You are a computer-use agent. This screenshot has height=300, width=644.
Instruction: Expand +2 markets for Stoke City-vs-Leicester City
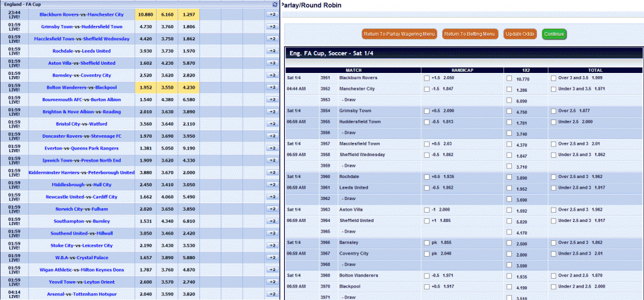(272, 246)
